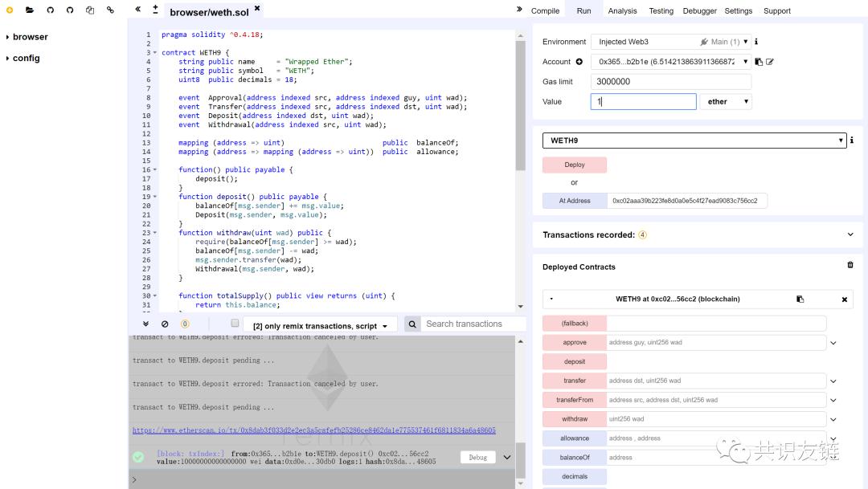Click the Debug button in terminal
The height and width of the screenshot is (489, 868).
click(477, 458)
